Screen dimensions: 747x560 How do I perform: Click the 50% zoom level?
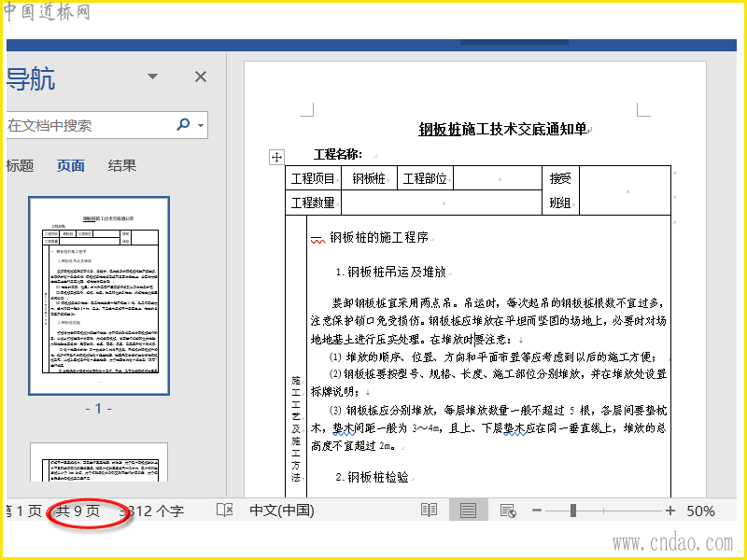pos(700,511)
